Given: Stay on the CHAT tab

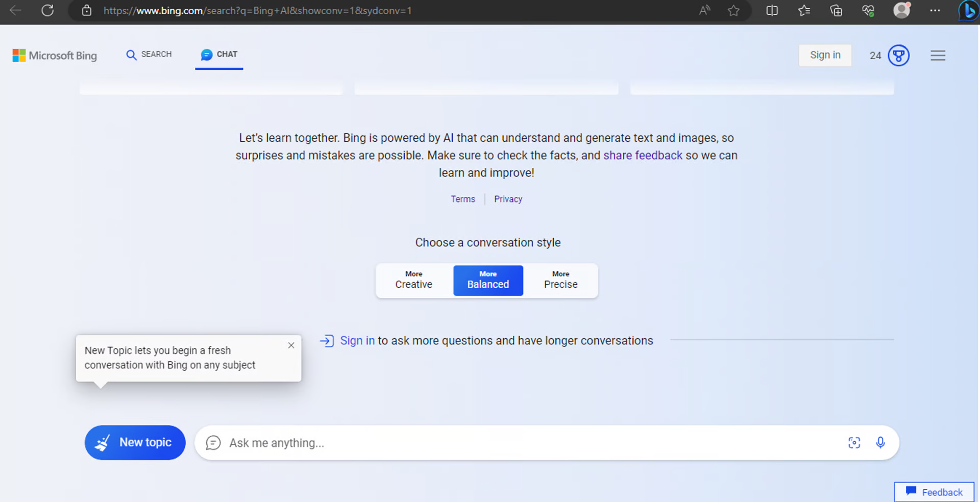Looking at the screenshot, I should 219,55.
